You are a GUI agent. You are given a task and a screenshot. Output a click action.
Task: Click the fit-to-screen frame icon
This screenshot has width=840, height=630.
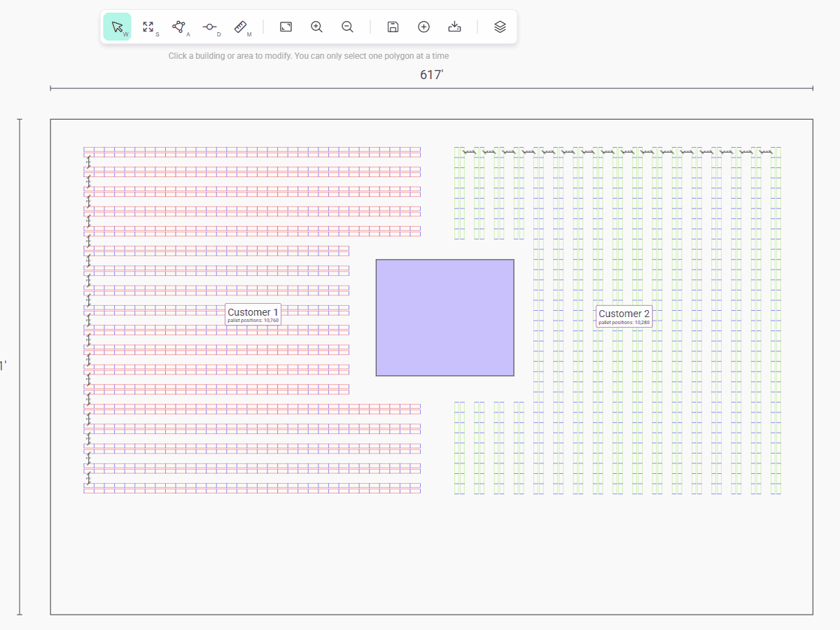click(x=286, y=27)
